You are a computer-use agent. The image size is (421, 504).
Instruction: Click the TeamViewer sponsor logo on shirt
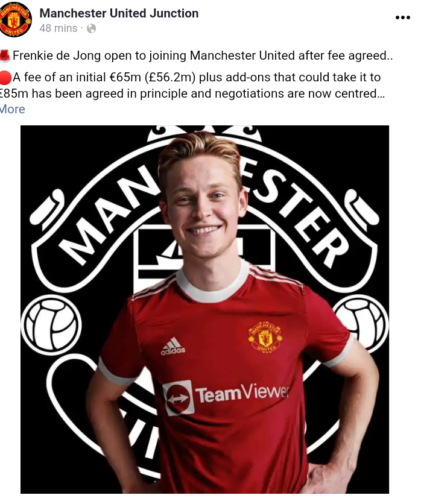pyautogui.click(x=226, y=395)
